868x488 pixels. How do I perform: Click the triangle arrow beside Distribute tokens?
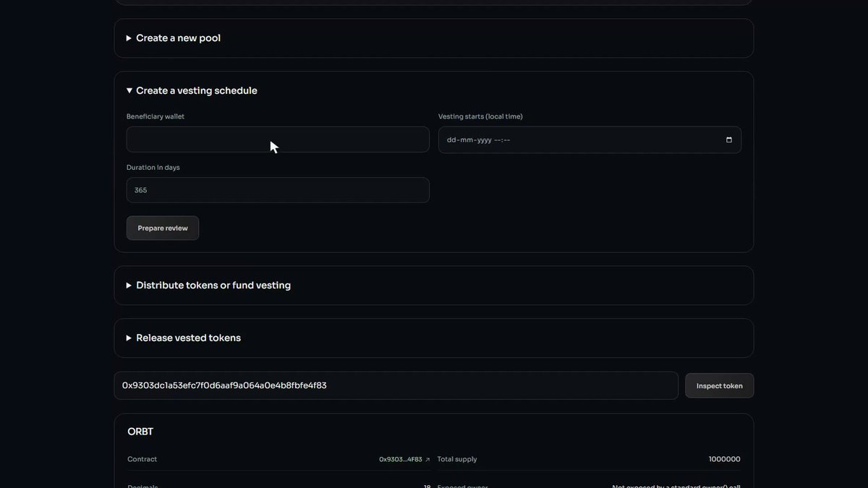click(x=129, y=286)
